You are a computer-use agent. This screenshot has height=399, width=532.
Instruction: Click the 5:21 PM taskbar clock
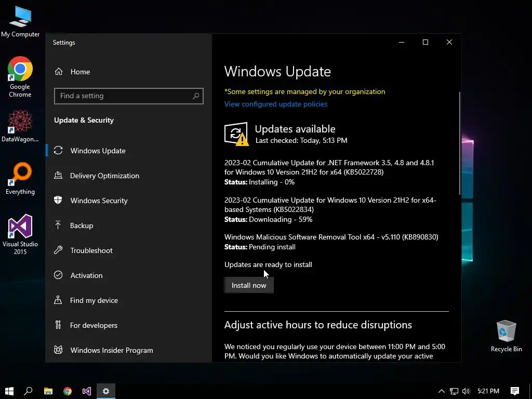[488, 391]
